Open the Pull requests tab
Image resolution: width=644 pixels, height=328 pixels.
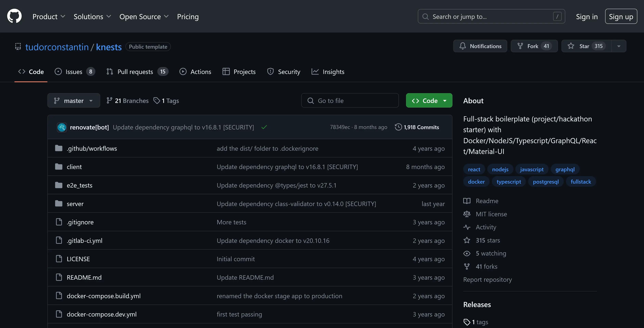137,72
